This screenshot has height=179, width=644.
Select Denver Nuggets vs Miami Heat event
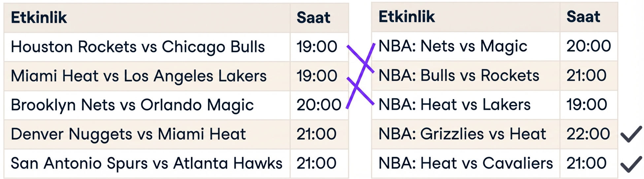(128, 134)
